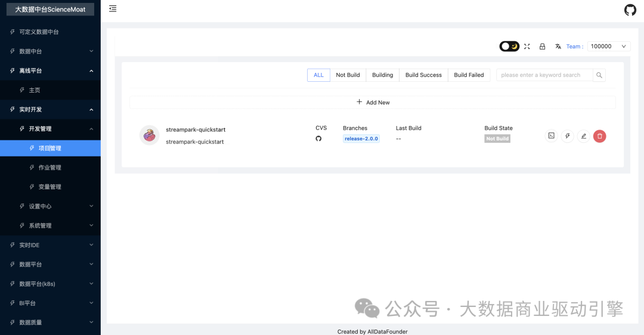Screen dimensions: 644x335
Task: Click the lightning build icon for streampark-quickstart
Action: [x=568, y=136]
